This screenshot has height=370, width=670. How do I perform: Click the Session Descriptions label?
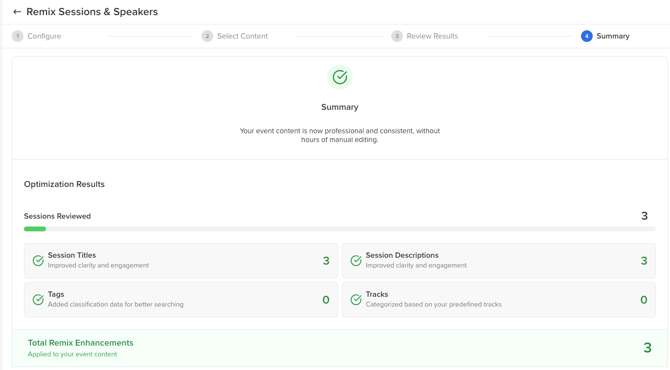pyautogui.click(x=402, y=255)
